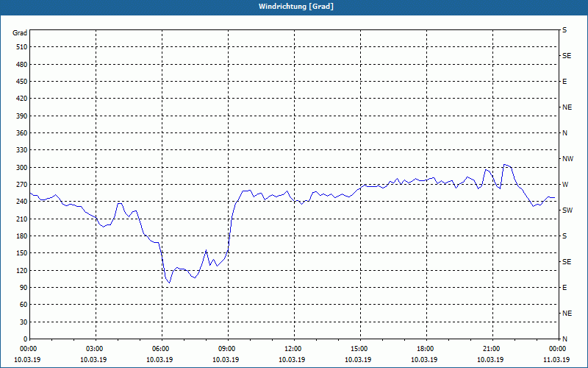The width and height of the screenshot is (588, 368).
Task: Select the 11.03.19 date label
Action: [x=556, y=359]
